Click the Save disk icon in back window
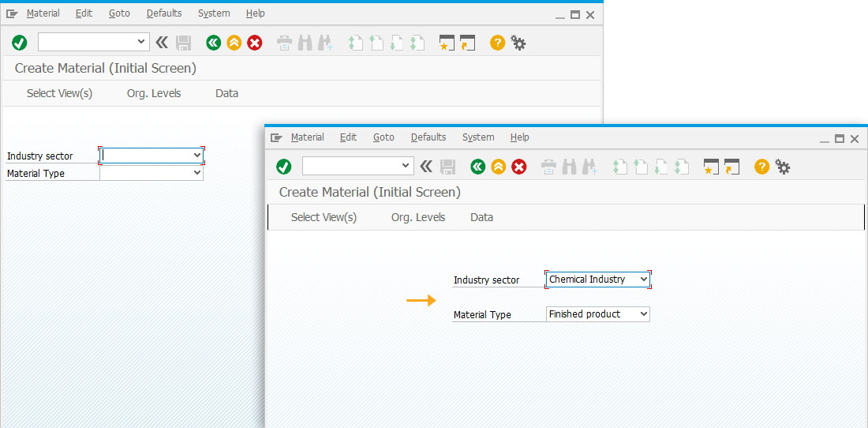The height and width of the screenshot is (428, 868). (x=183, y=43)
